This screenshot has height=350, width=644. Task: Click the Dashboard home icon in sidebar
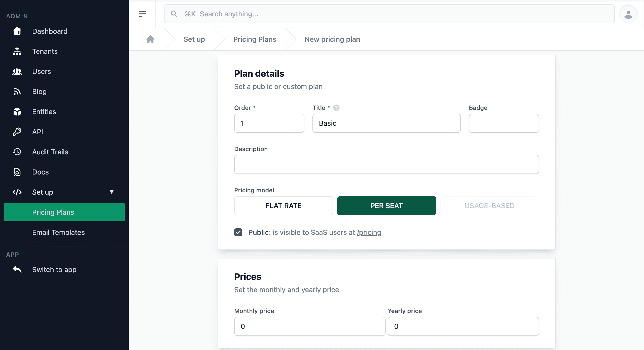coord(17,31)
